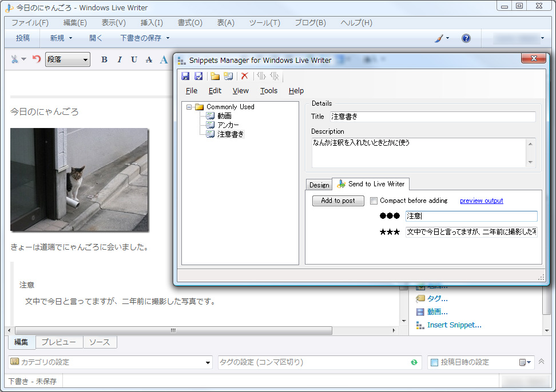This screenshot has height=392, width=556.
Task: Delete the selected snippet with red X icon
Action: [x=244, y=75]
